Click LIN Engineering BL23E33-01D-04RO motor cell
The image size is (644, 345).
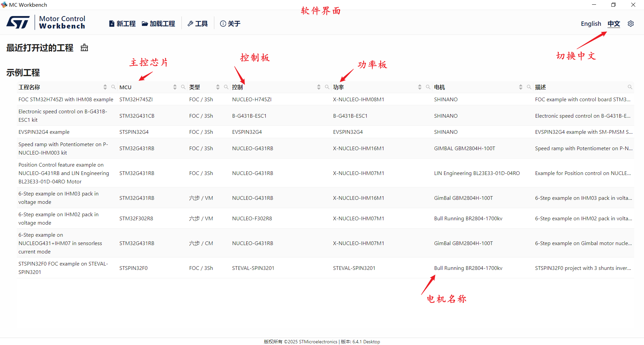point(477,173)
